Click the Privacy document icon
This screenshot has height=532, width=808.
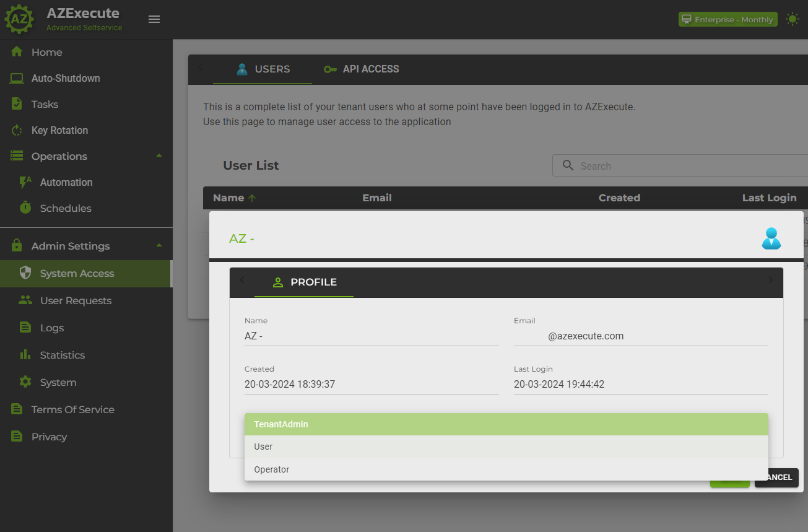click(17, 437)
